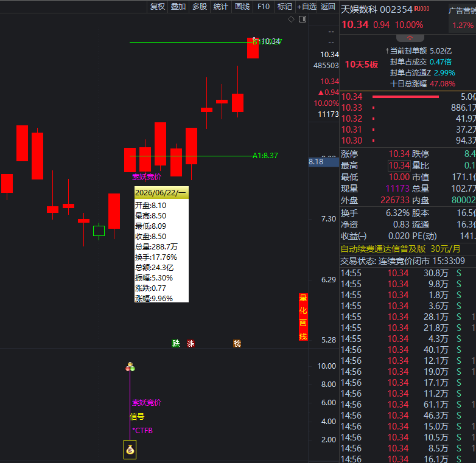This screenshot has height=463, width=476.
Task: Click the 8.18 price axis marker
Action: pyautogui.click(x=324, y=162)
